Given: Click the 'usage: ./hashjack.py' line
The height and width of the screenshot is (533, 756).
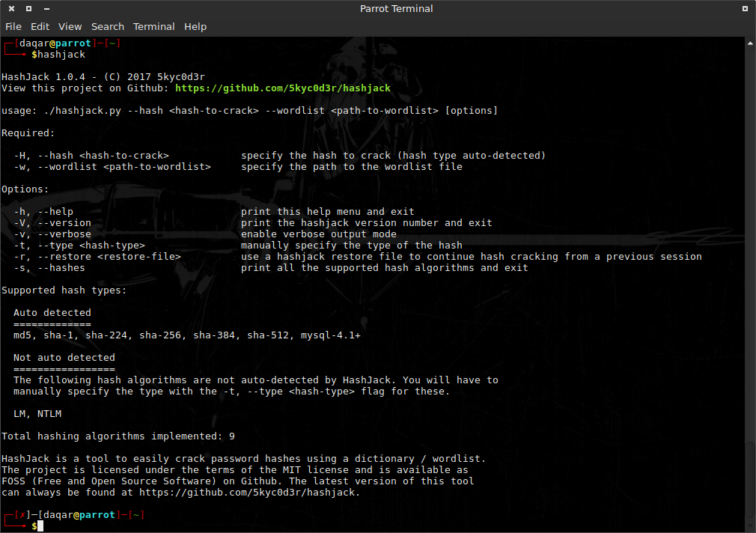Looking at the screenshot, I should coord(249,111).
